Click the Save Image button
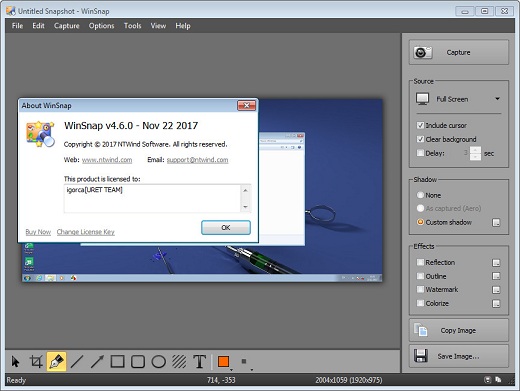 pos(459,356)
